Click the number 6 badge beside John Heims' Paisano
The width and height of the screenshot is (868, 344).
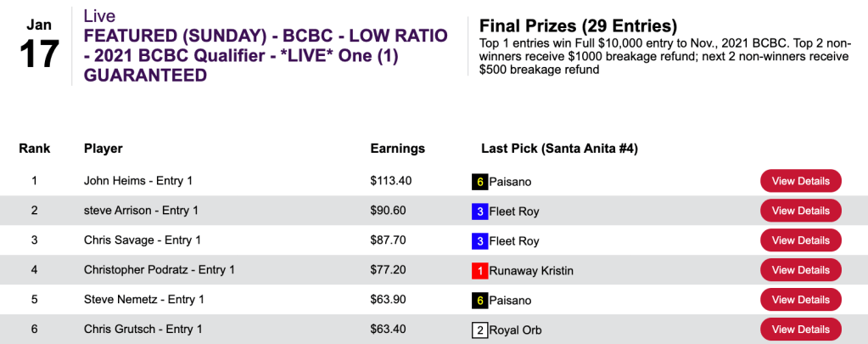coord(479,181)
